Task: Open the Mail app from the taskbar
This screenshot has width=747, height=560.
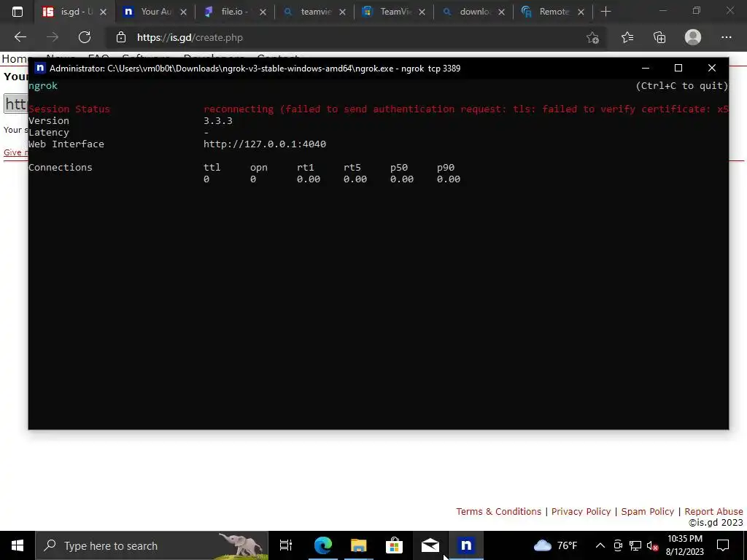Action: click(430, 545)
